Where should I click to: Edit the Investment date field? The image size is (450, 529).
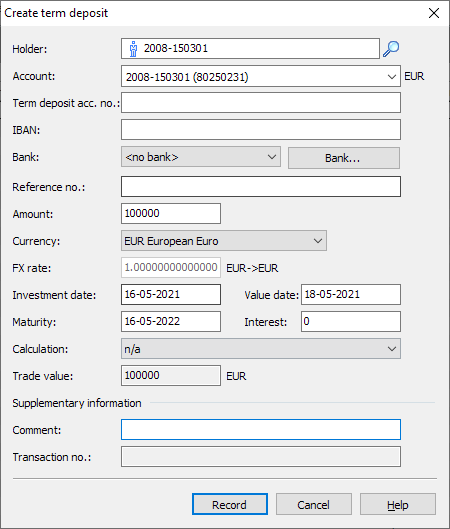171,295
